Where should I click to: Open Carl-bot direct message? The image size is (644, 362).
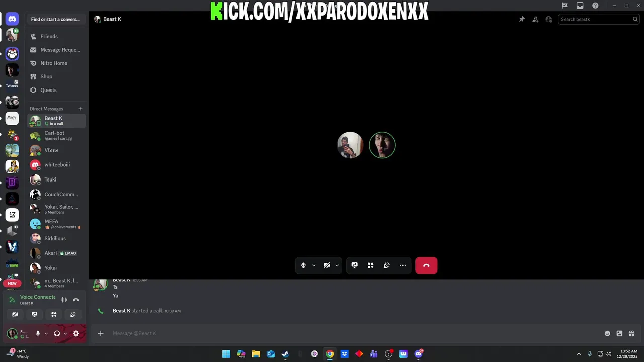pyautogui.click(x=56, y=135)
